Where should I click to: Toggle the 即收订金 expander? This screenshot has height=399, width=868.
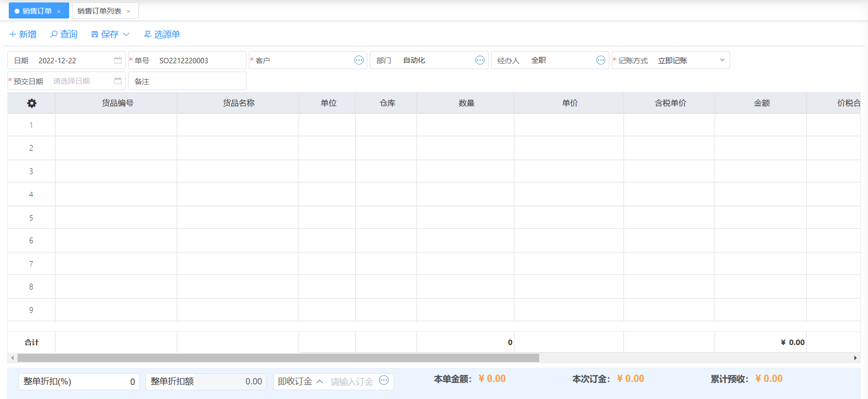[320, 381]
